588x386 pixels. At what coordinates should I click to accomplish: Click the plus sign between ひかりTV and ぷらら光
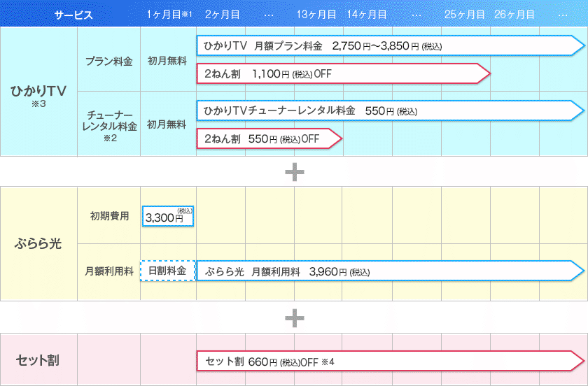point(295,172)
